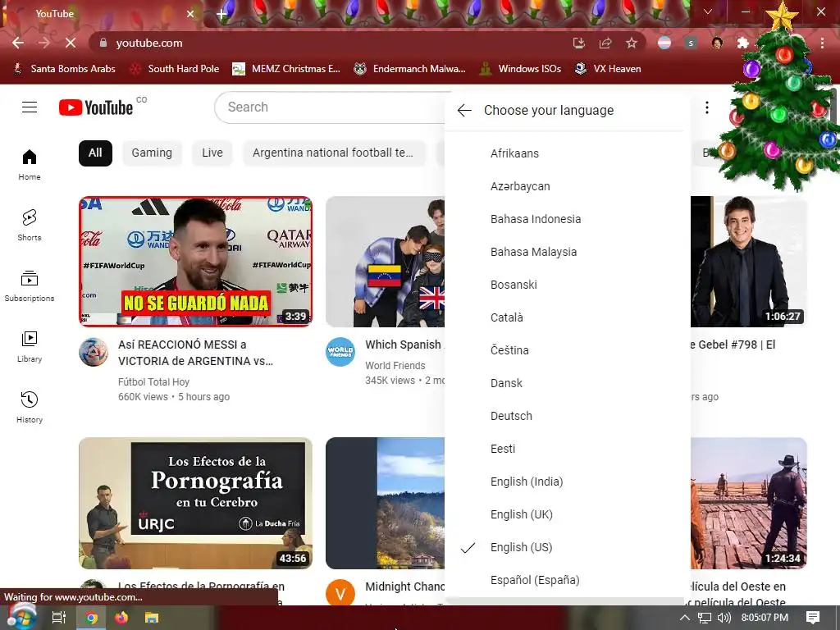Open History in the sidebar
Screen dimensions: 840x630
point(30,408)
